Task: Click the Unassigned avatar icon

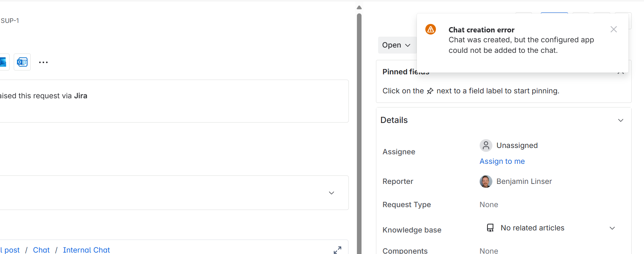Action: (x=486, y=145)
